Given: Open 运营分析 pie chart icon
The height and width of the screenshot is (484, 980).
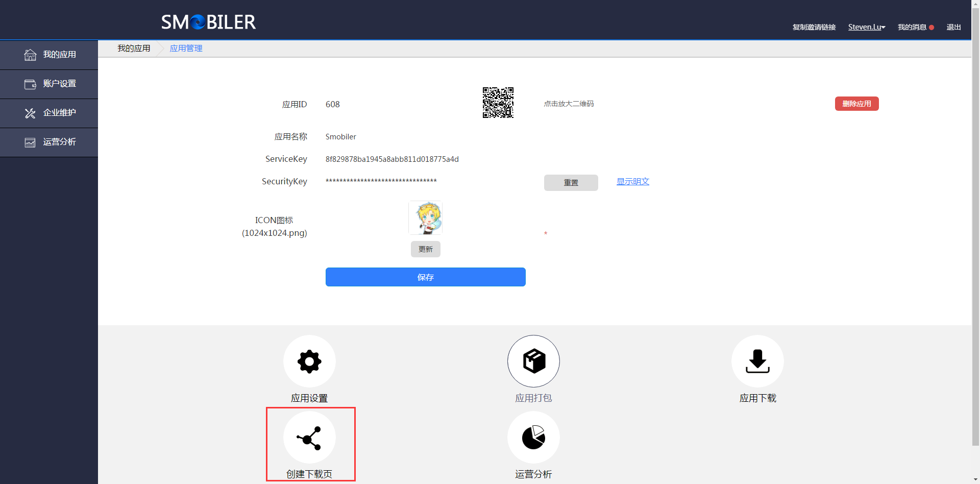Looking at the screenshot, I should coord(533,438).
